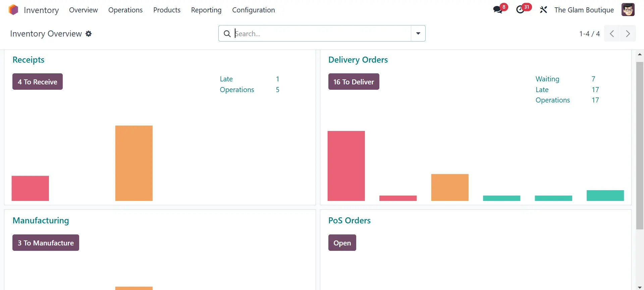Click the scrollbar up arrow
This screenshot has height=290, width=644.
(x=640, y=54)
